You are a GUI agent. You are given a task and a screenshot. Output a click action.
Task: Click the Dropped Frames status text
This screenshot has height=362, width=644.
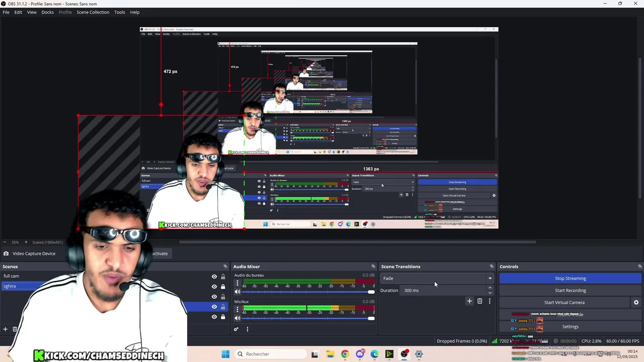click(461, 341)
